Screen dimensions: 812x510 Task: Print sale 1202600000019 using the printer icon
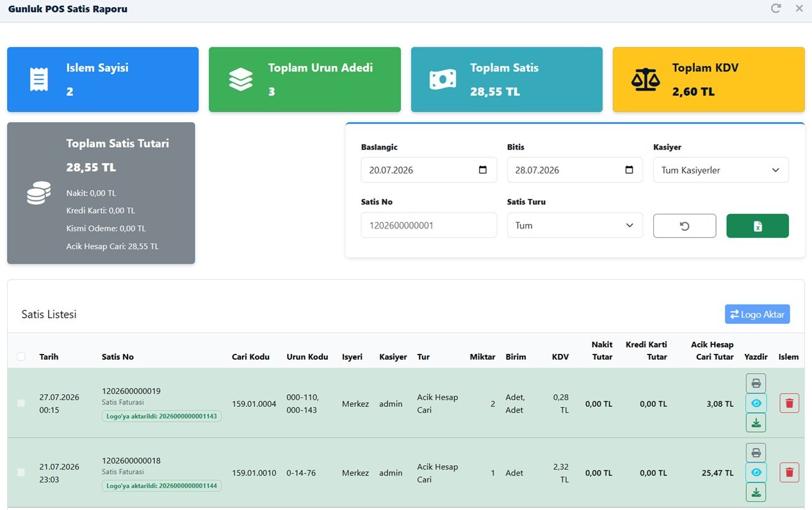pyautogui.click(x=756, y=383)
